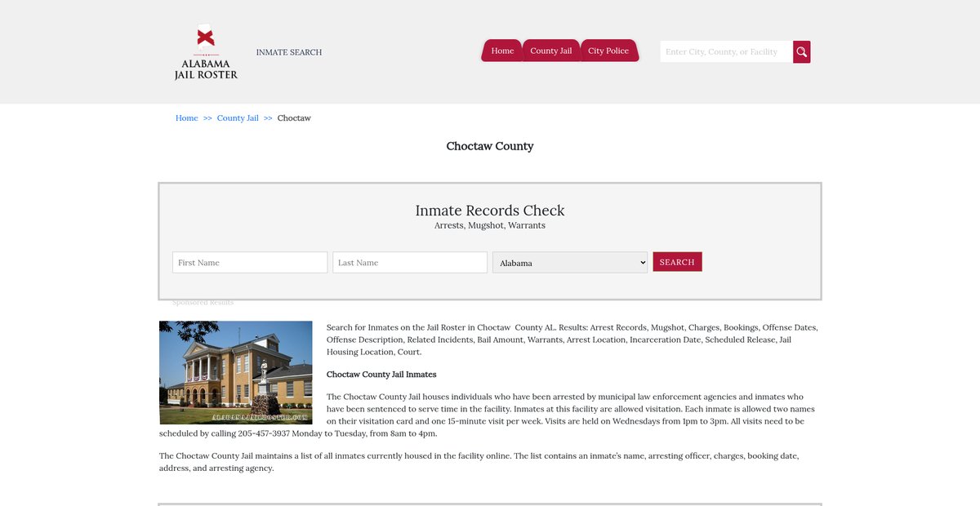
Task: Click the Inmate Records Check title
Action: click(x=490, y=211)
